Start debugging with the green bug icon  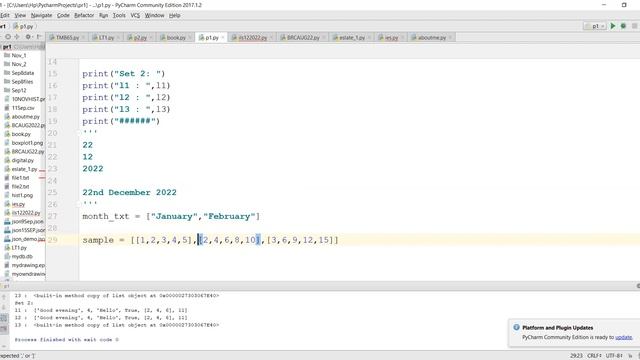623,26
